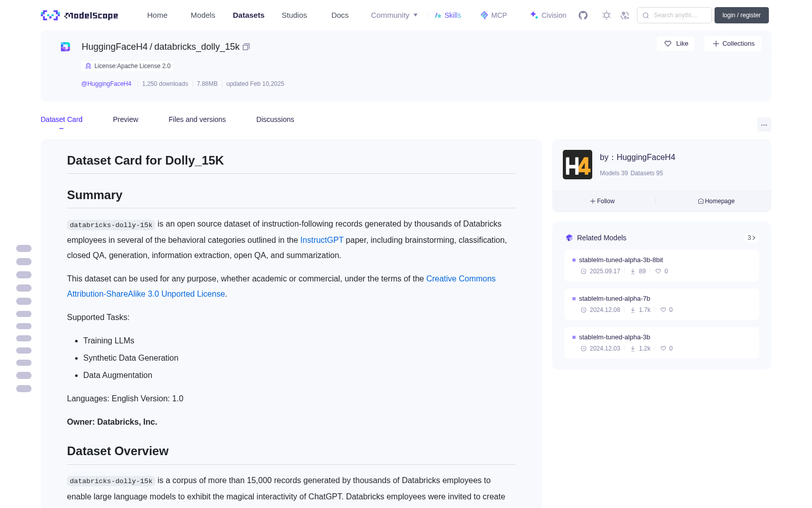The height and width of the screenshot is (508, 812).
Task: Switch site language via translate icon
Action: pos(625,15)
